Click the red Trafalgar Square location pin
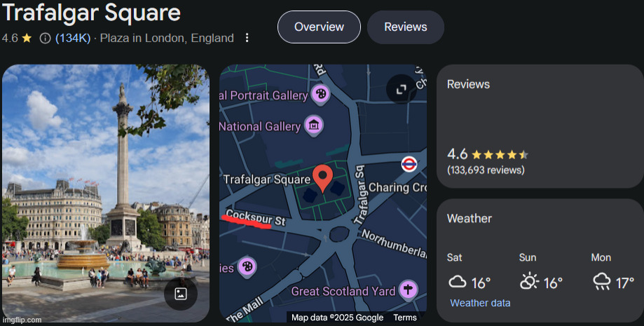This screenshot has height=326, width=644. click(322, 177)
